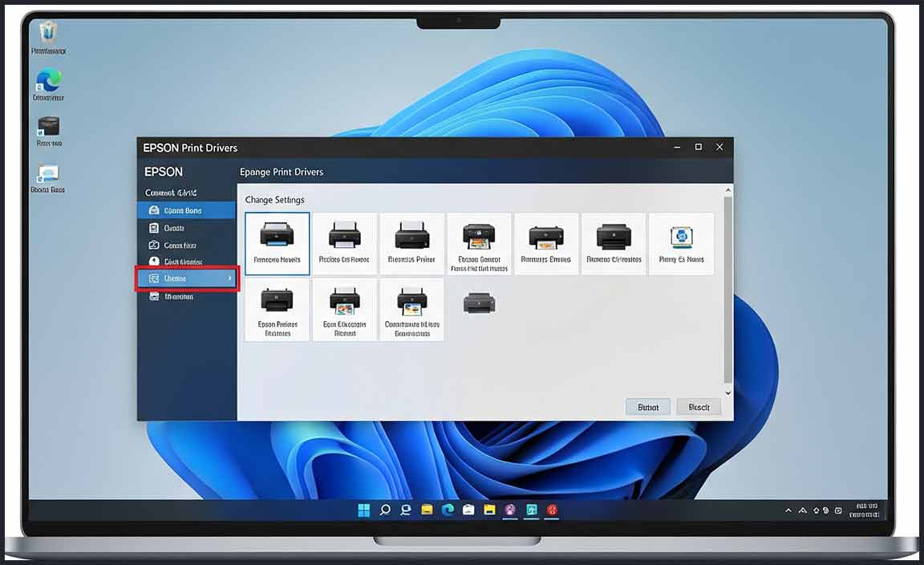The image size is (924, 565).
Task: Open taskbar Search magnifier
Action: [x=385, y=510]
